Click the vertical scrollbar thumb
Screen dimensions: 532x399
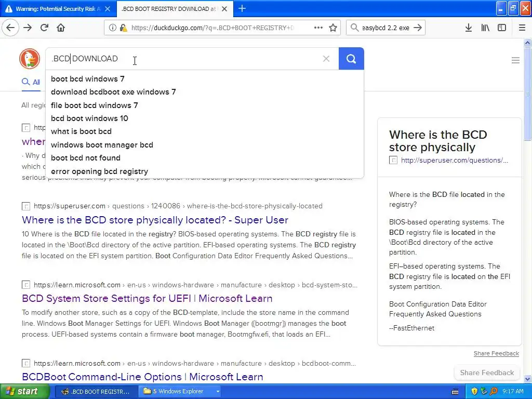(x=528, y=94)
